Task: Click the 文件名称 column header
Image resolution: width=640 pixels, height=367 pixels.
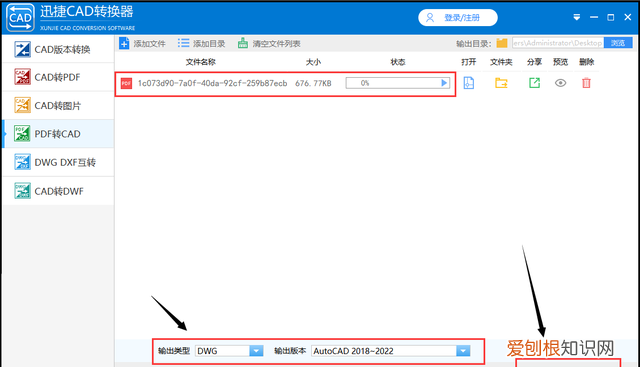Action: click(x=200, y=62)
